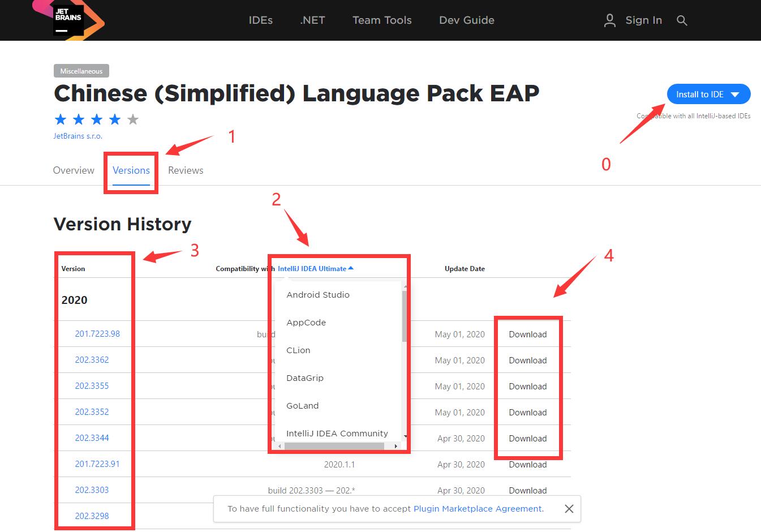Click the 2020 year group heading

click(74, 300)
